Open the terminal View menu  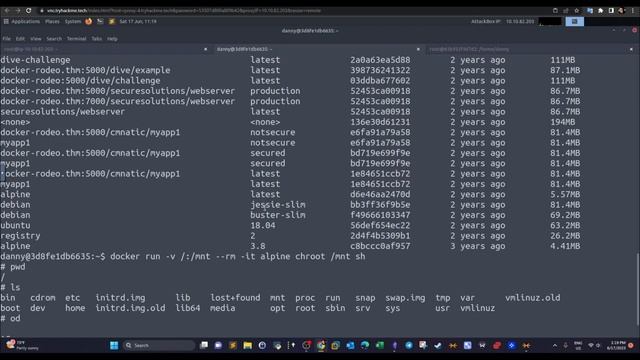click(x=36, y=39)
